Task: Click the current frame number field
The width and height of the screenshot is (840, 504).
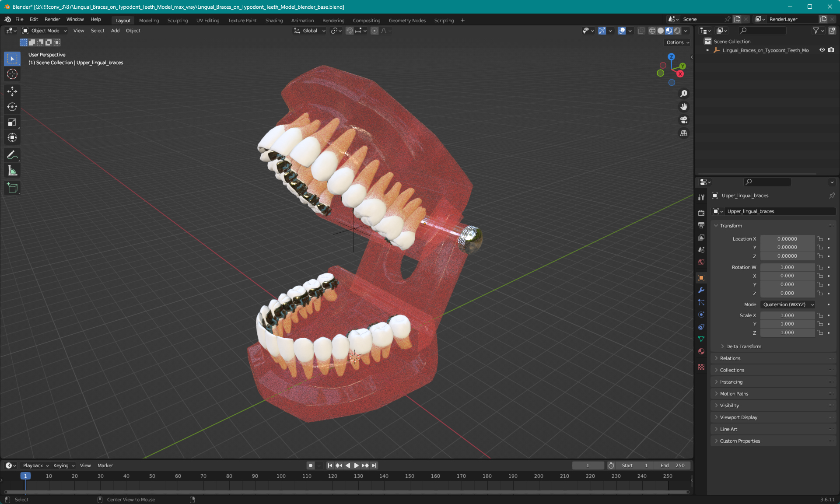Action: click(x=588, y=465)
